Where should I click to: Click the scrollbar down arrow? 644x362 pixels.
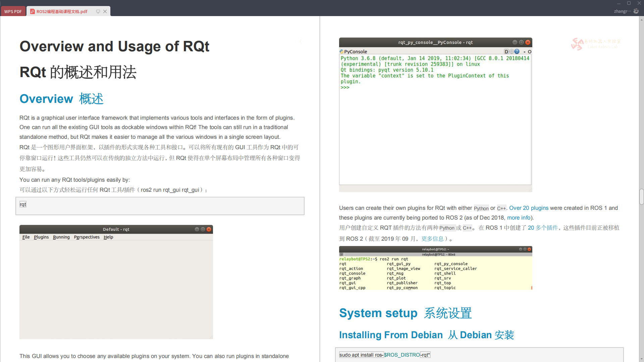point(641,359)
